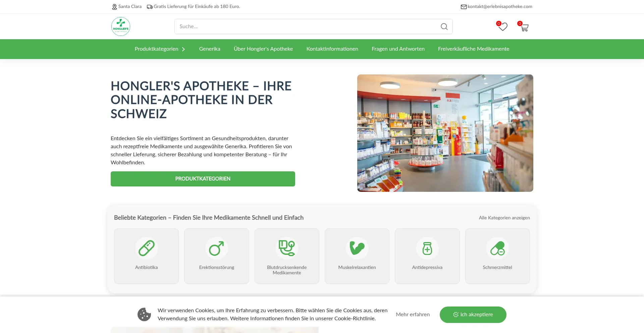Open the Schmerzmittel category label
The width and height of the screenshot is (644, 333).
click(x=497, y=267)
